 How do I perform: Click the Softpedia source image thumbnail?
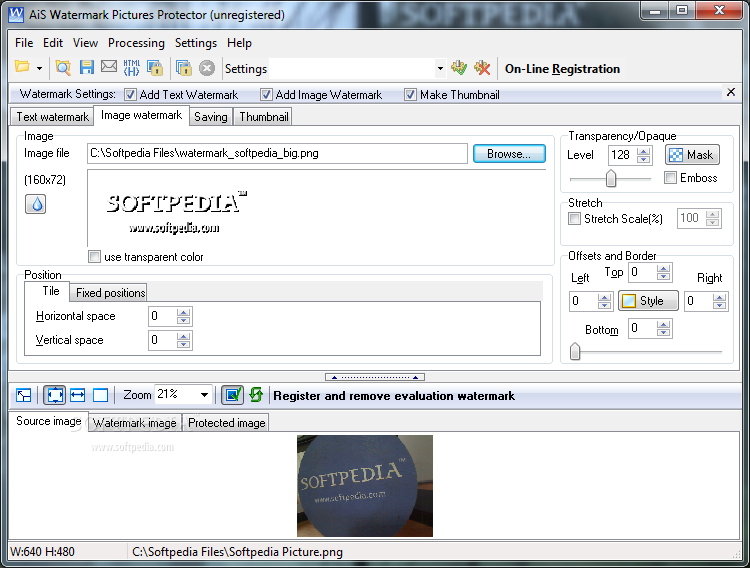(x=365, y=486)
